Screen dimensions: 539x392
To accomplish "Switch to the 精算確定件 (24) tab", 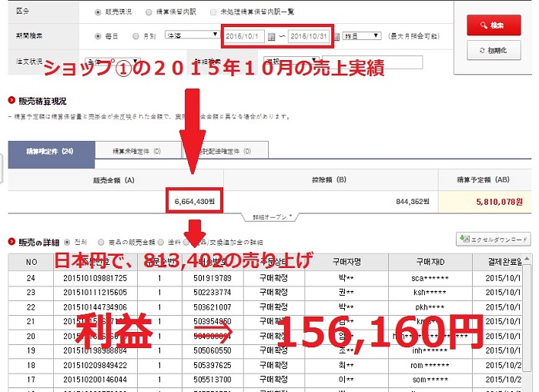I will (50, 152).
